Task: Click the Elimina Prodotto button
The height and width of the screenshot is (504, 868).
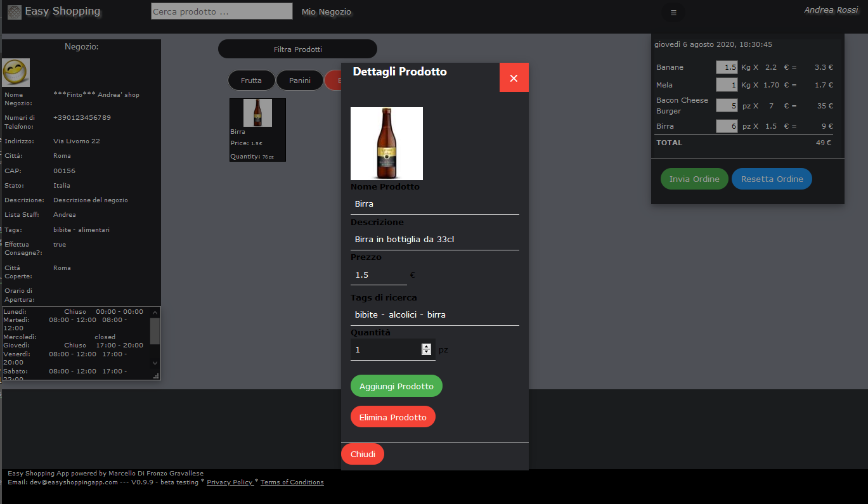Action: tap(393, 417)
